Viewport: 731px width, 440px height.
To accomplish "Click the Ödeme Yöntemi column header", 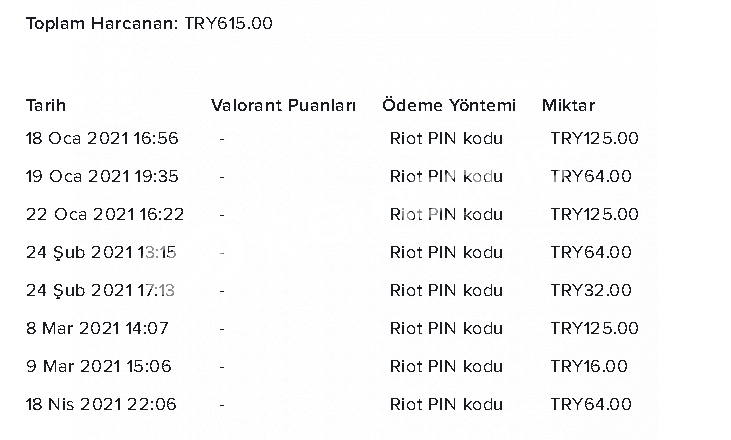I will (x=449, y=105).
